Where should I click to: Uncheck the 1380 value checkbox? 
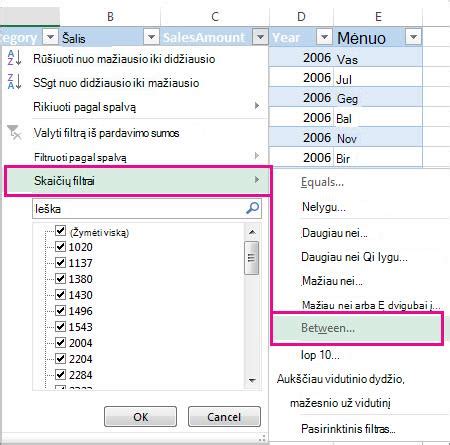click(x=60, y=278)
